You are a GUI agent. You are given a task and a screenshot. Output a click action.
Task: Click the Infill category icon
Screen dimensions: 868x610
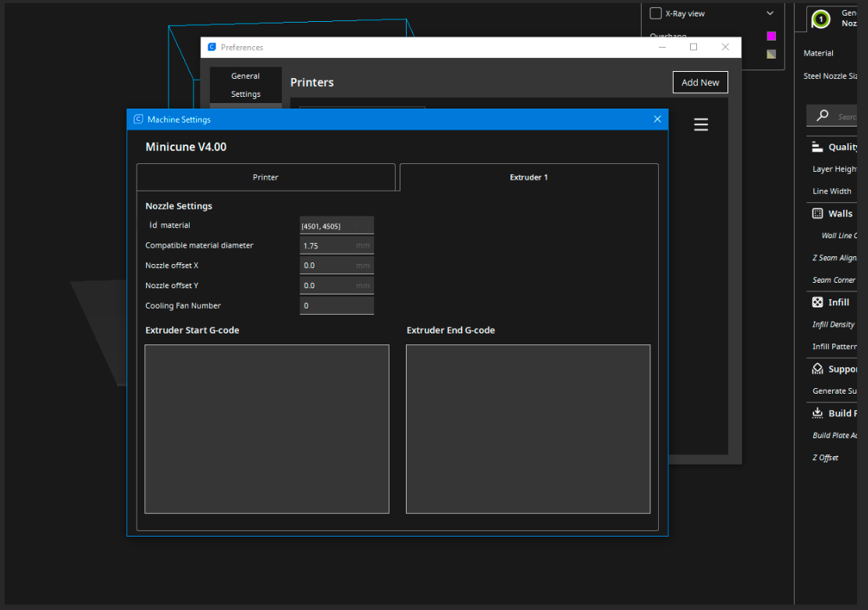[x=817, y=302]
